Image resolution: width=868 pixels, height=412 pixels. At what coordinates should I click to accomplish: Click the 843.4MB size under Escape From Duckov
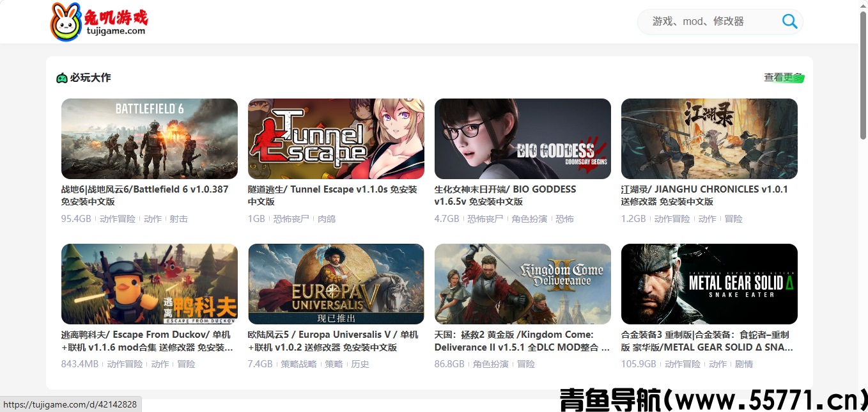pos(80,364)
